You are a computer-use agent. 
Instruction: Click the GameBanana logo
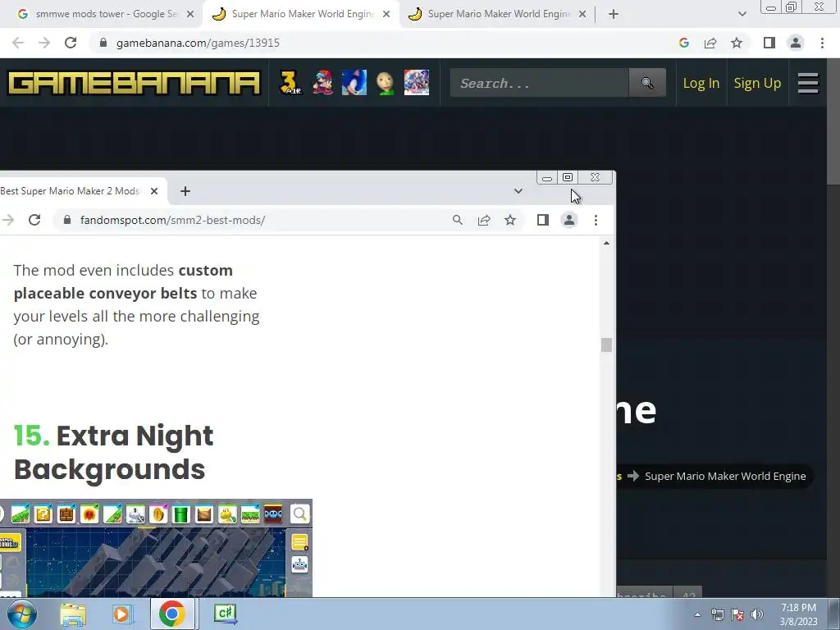pos(134,83)
